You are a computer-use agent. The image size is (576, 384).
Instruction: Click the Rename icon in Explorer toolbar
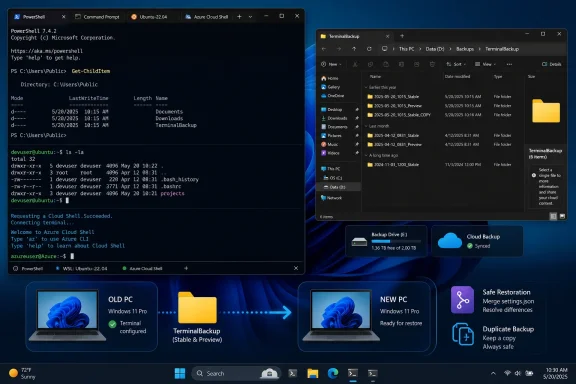[x=401, y=64]
